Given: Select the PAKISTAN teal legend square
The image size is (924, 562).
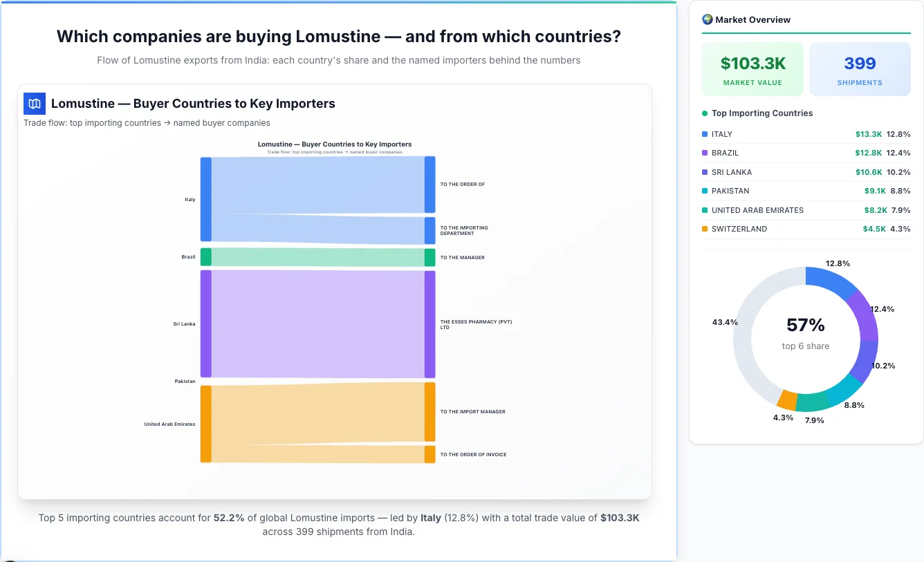Looking at the screenshot, I should click(705, 191).
